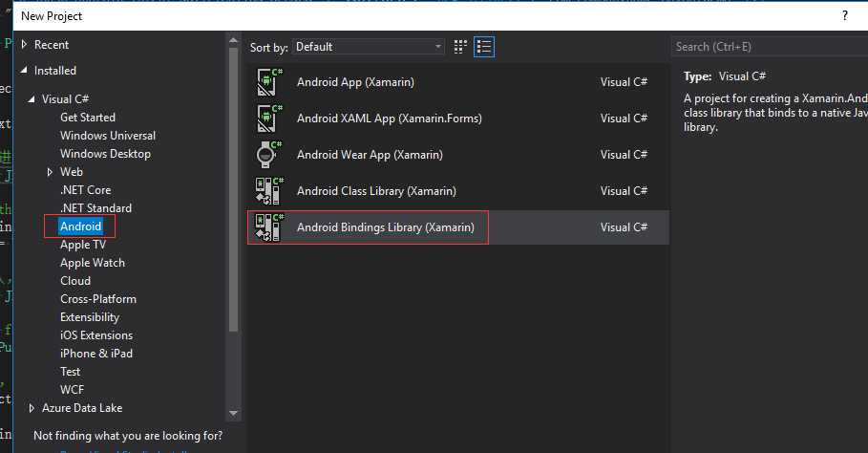The width and height of the screenshot is (868, 453).
Task: Click the Android App (Xamarin) template icon
Action: click(269, 82)
